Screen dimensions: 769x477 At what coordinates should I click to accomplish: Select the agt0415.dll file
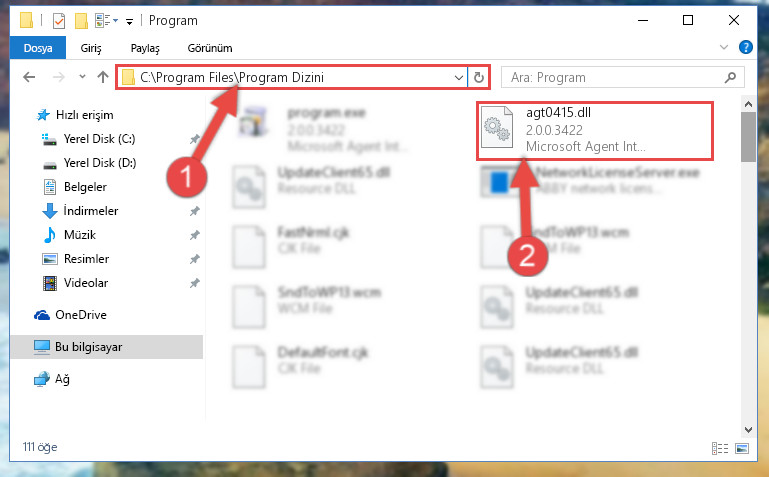[x=594, y=129]
